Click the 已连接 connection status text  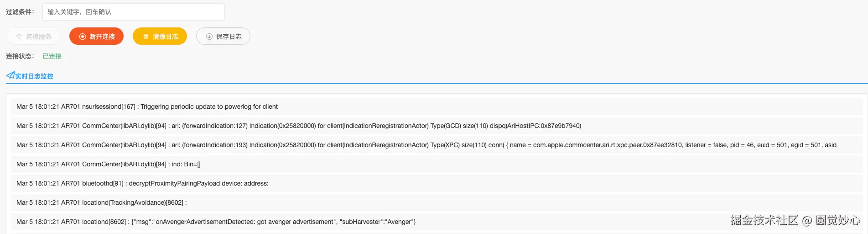[x=52, y=56]
